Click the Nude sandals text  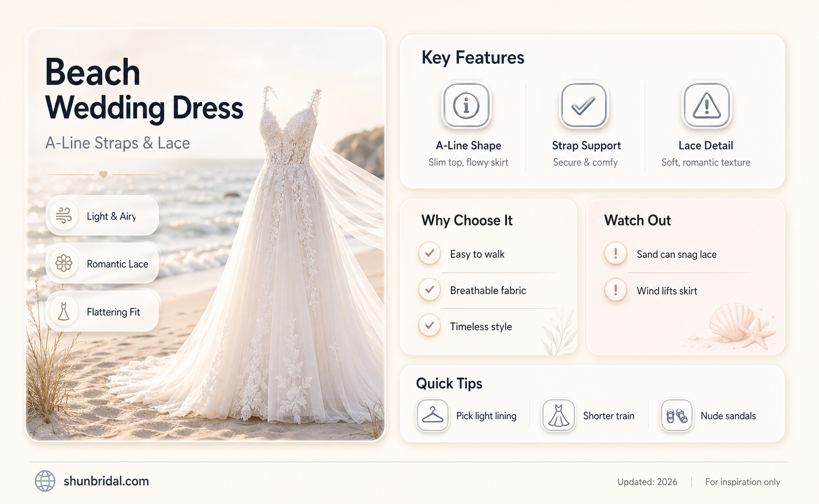point(728,416)
